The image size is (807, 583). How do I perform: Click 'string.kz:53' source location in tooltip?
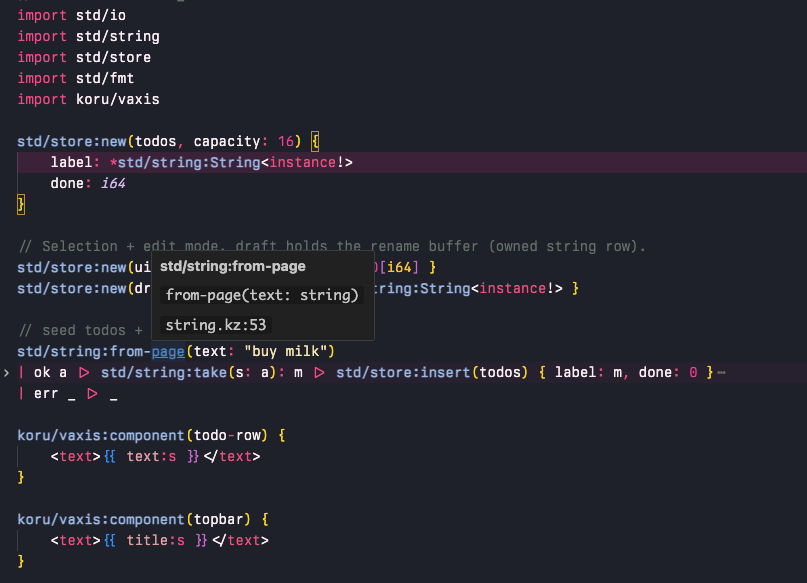coord(216,325)
